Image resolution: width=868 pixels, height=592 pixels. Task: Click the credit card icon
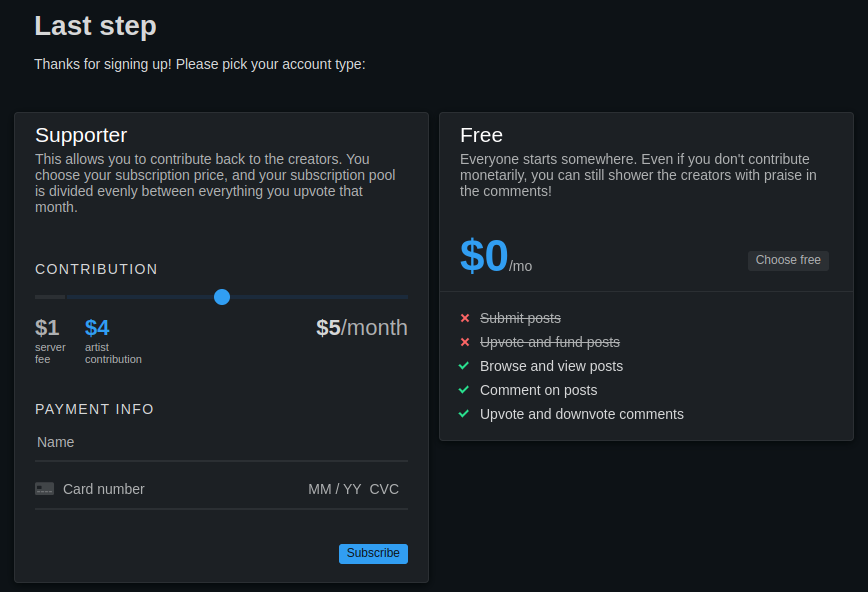tap(44, 489)
